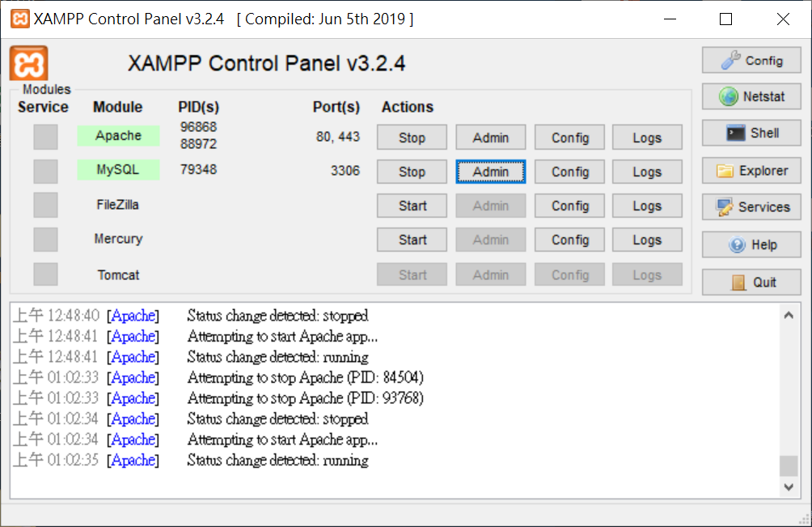Click MySQL port 3306

(x=345, y=171)
